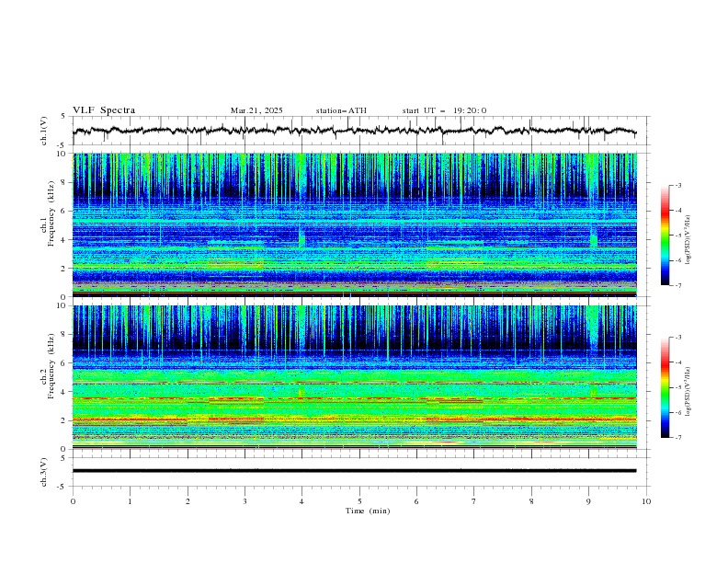728x563 pixels.
Task: Click the ch.1 spectrogram color scale bar
Action: pyautogui.click(x=665, y=235)
